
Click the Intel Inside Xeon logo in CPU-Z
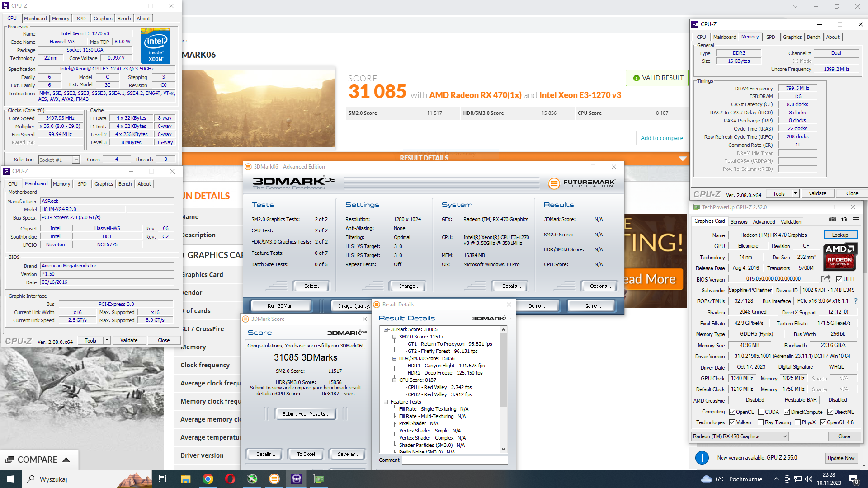point(156,46)
